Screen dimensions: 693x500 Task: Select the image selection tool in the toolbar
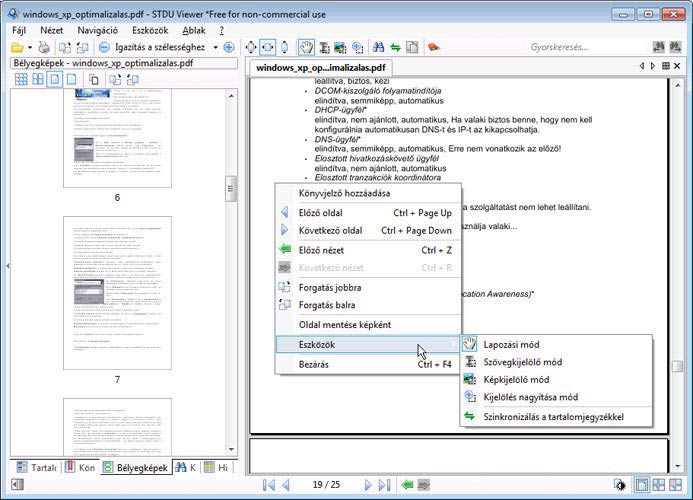pyautogui.click(x=340, y=47)
